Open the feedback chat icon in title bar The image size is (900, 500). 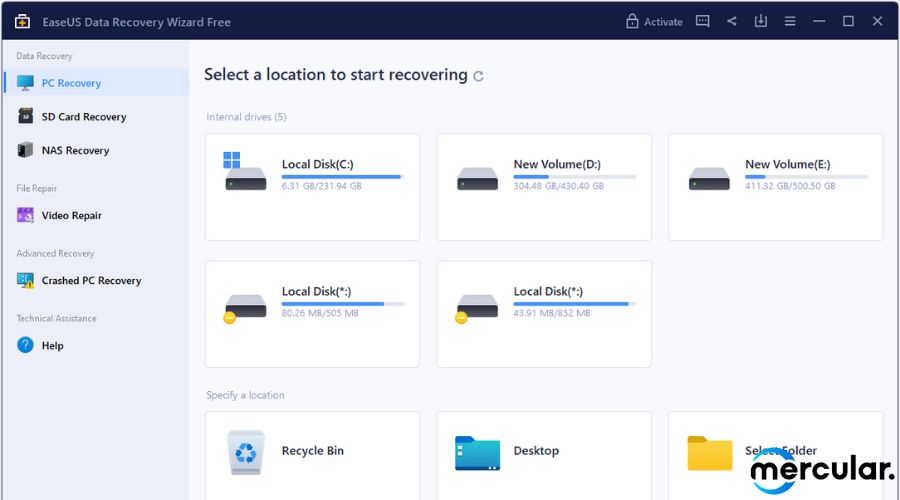pyautogui.click(x=703, y=21)
